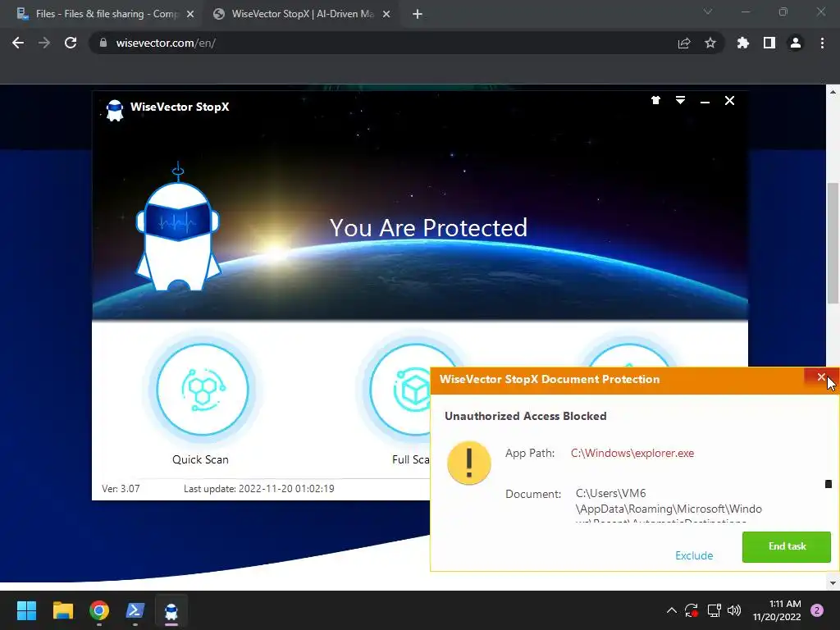Viewport: 840px width, 630px height.
Task: Switch to the Files & file sharing tab
Action: [x=106, y=14]
